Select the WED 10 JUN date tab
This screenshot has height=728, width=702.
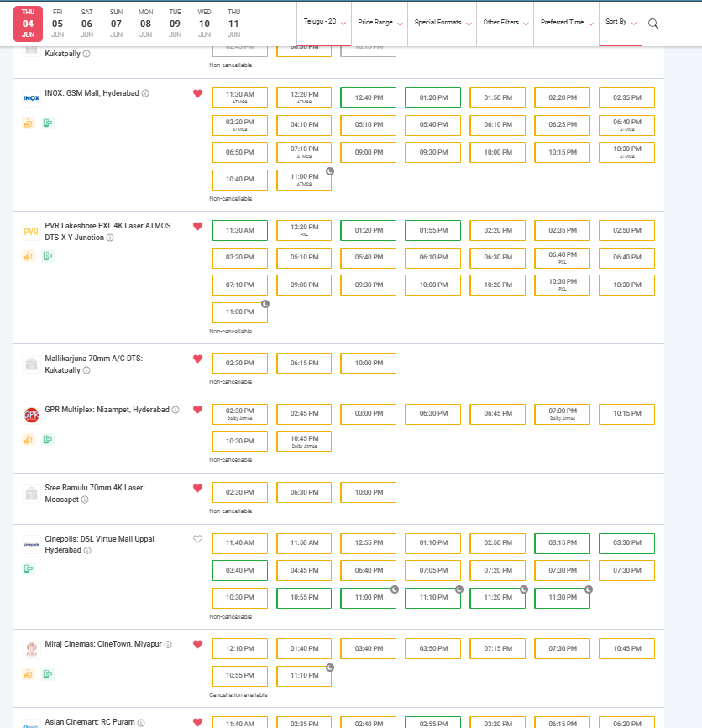(x=204, y=24)
